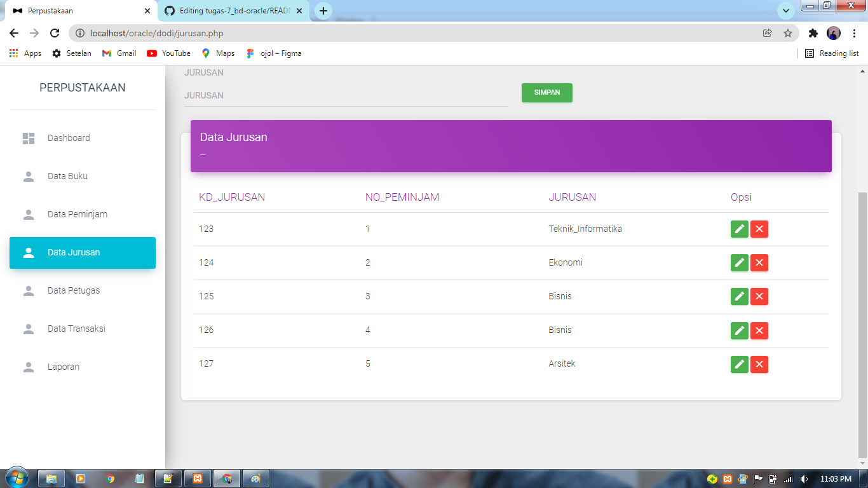Image resolution: width=868 pixels, height=488 pixels.
Task: Edit the Teknik_Informatika record with the pencil icon
Action: point(739,229)
